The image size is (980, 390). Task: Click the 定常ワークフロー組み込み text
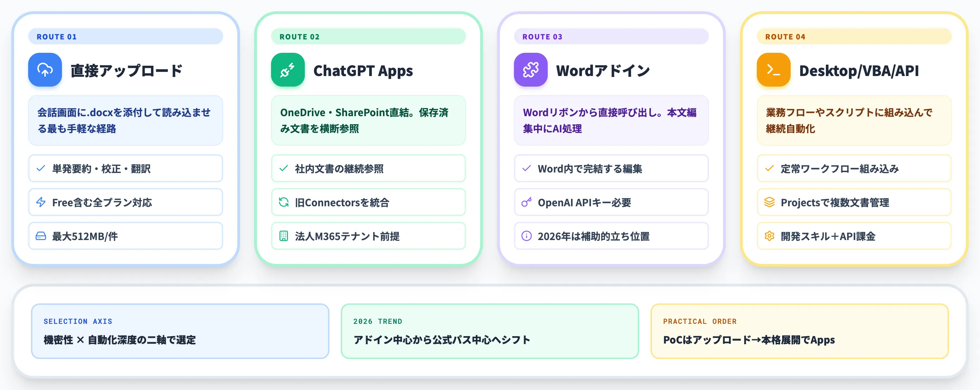click(840, 169)
